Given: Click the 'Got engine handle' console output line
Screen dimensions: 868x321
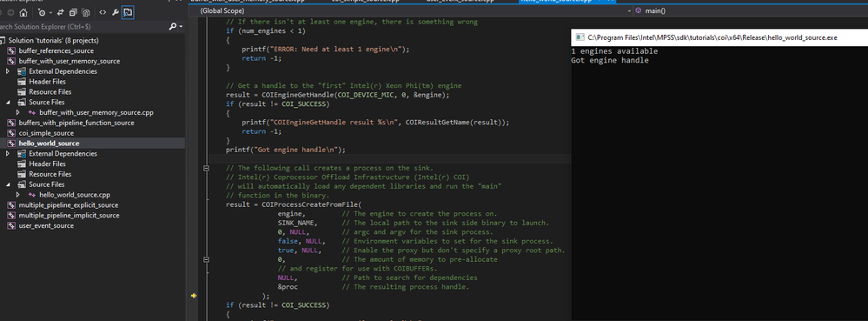Looking at the screenshot, I should click(610, 60).
